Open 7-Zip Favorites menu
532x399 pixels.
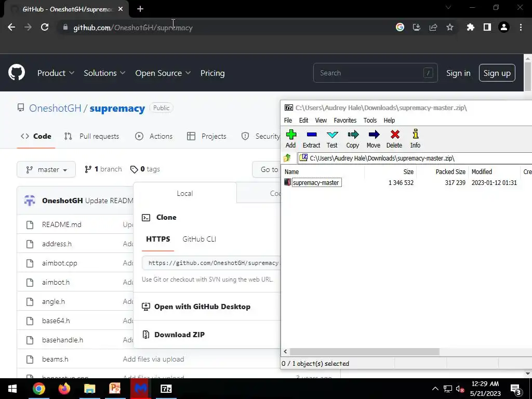345,120
